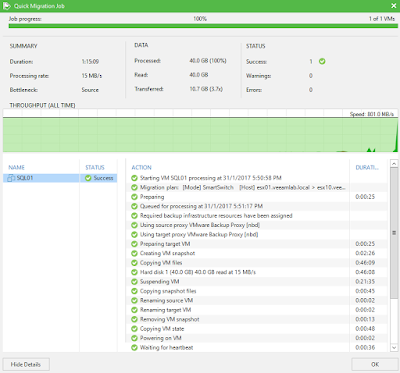Image resolution: width=400 pixels, height=373 pixels.
Task: Click 'Queued for processing at 31/1/2017' entry
Action: pos(201,206)
